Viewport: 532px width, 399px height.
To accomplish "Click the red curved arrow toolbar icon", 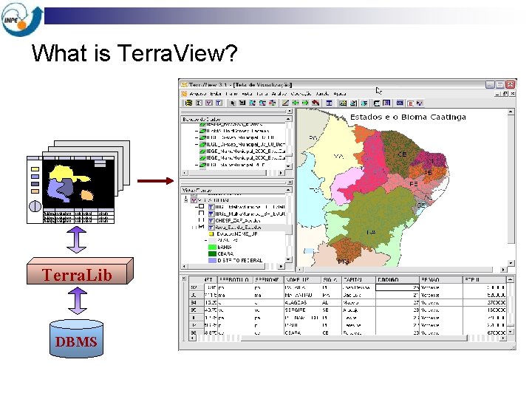I will [316, 103].
